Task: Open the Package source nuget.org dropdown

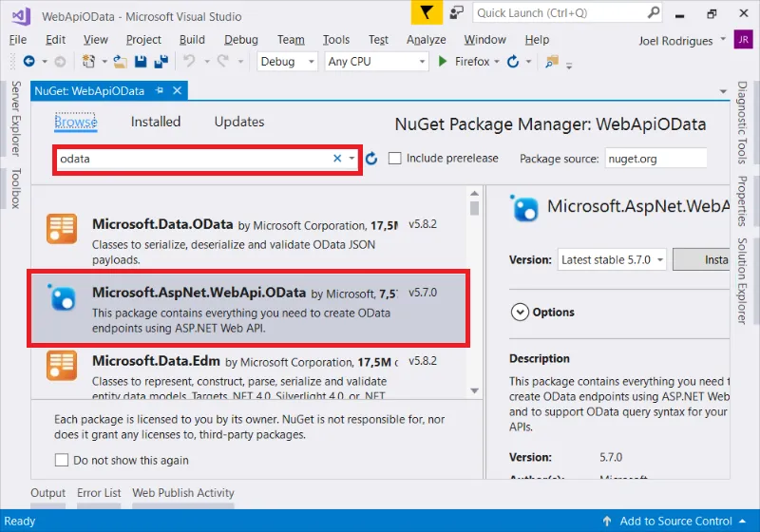Action: 655,159
